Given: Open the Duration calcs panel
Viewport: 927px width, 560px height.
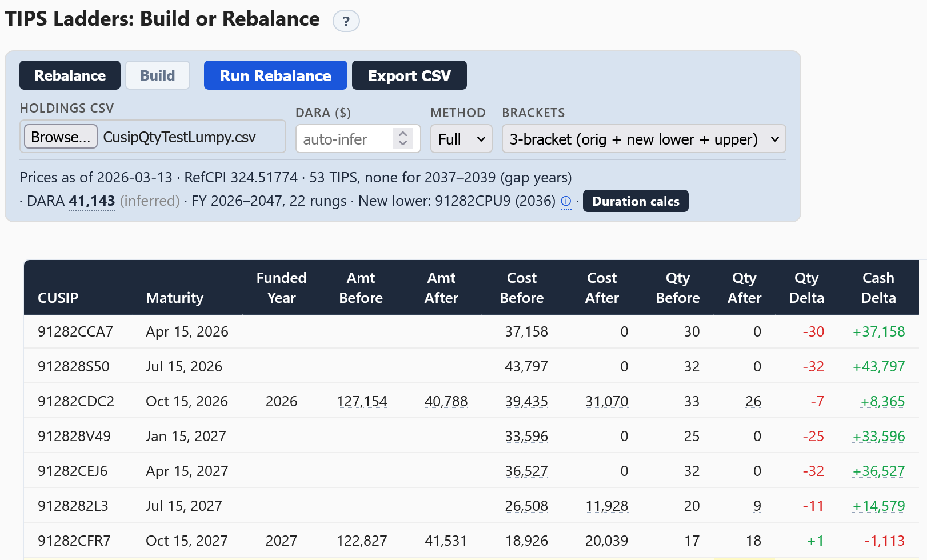Looking at the screenshot, I should pos(636,201).
